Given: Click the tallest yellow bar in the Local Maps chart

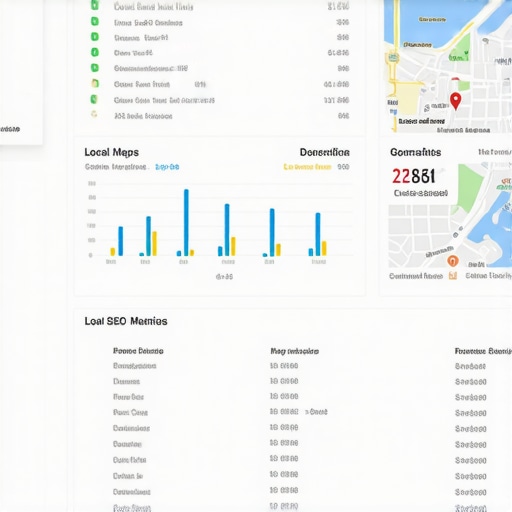Looking at the screenshot, I should tap(154, 243).
